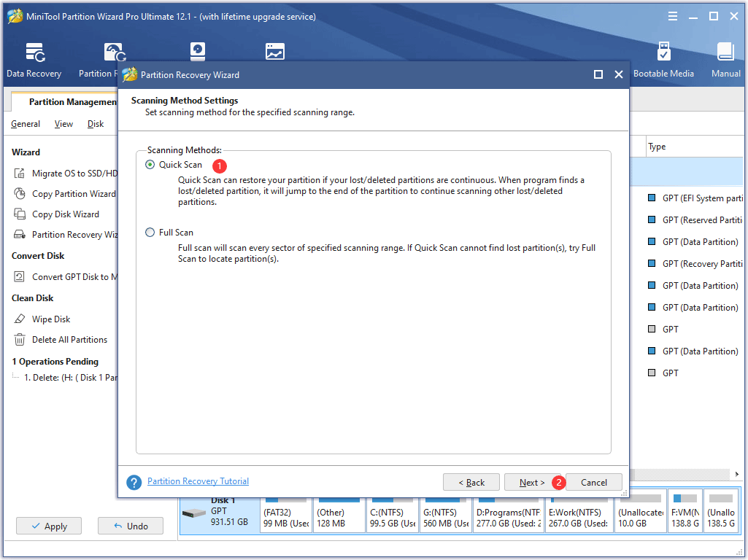The image size is (748, 560).
Task: Select the GPT (EFI System partition) row
Action: (695, 198)
